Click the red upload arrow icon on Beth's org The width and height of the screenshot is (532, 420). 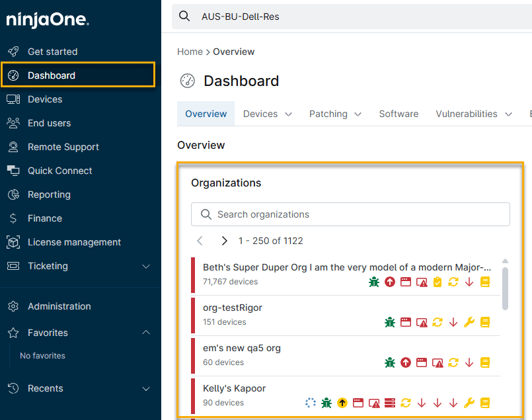coord(390,282)
